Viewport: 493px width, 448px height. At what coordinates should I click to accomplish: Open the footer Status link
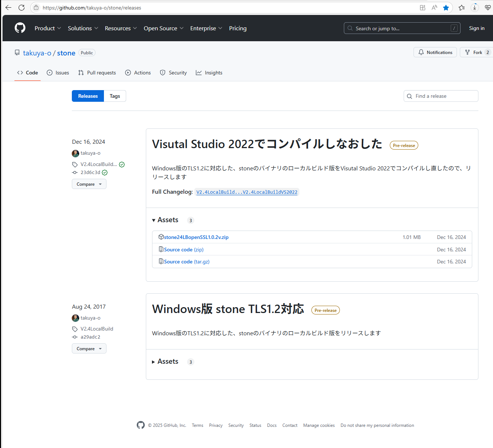[x=255, y=425]
